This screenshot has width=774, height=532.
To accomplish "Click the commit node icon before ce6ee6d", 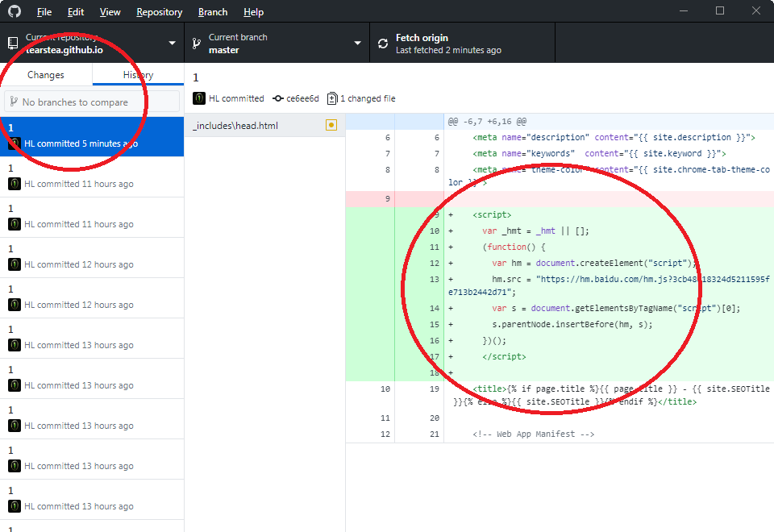I will point(278,98).
